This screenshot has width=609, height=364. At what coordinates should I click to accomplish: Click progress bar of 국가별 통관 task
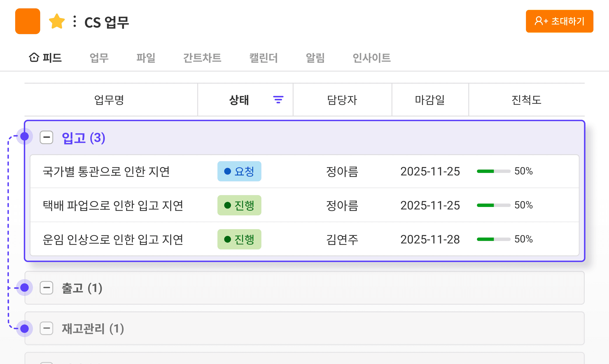pos(493,171)
